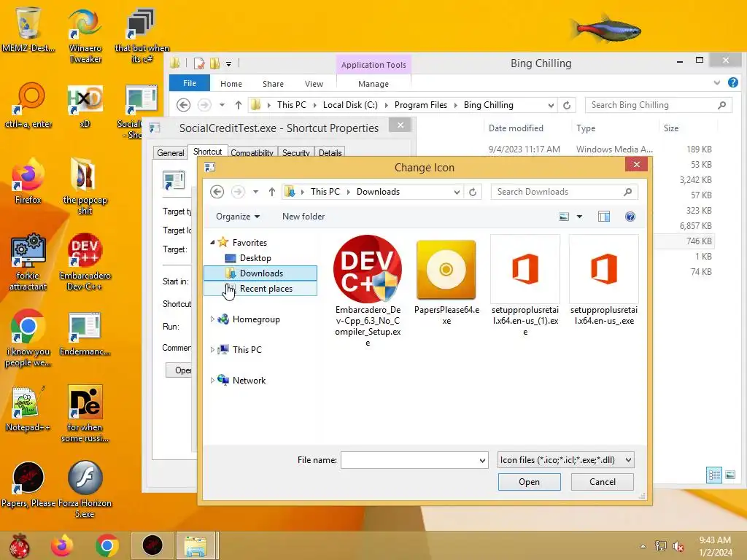Select the Notepad++ desktop shortcut
Screen dimensions: 747x560
point(28,408)
